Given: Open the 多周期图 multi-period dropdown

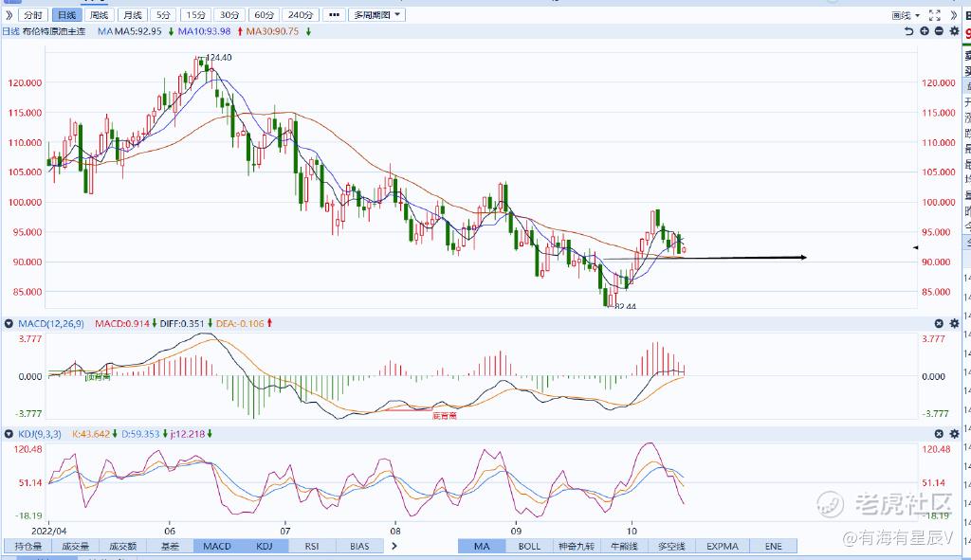Looking at the screenshot, I should pos(377,15).
